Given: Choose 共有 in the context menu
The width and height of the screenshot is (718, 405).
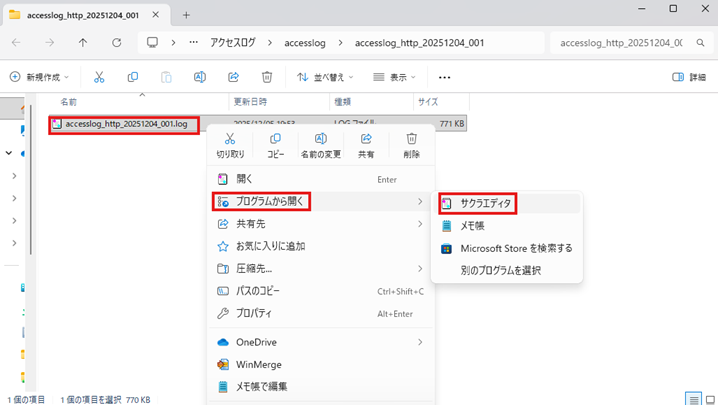Looking at the screenshot, I should tap(366, 145).
